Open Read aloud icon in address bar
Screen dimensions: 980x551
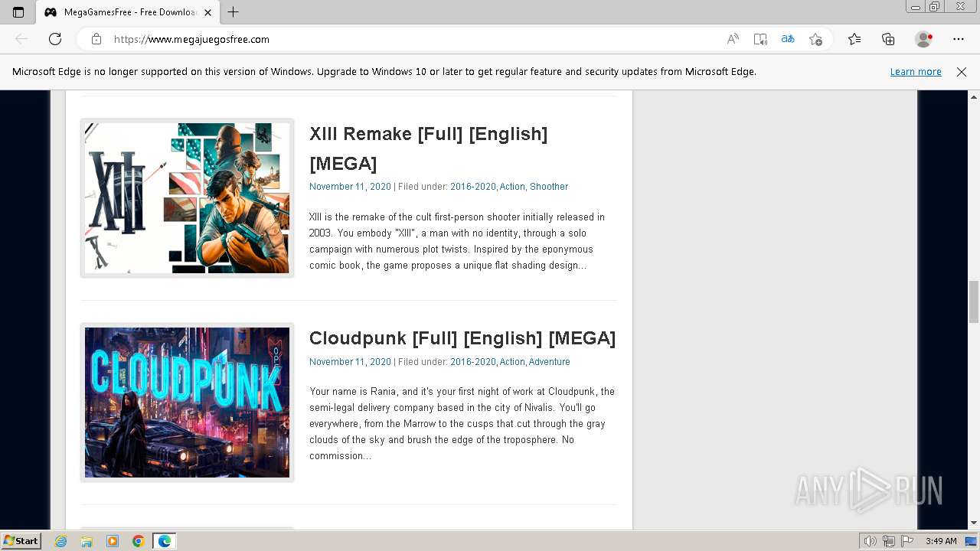[x=733, y=39]
